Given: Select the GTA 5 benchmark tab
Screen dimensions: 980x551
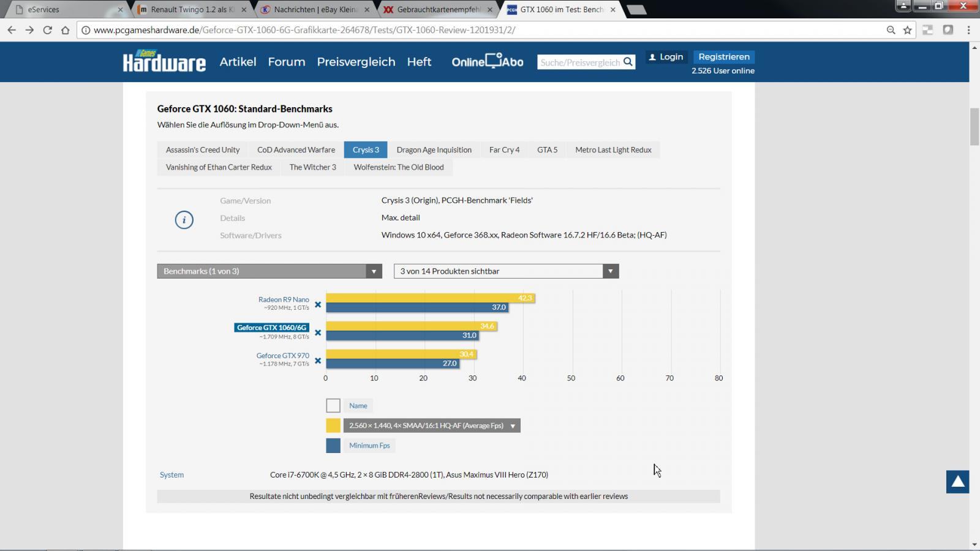Looking at the screenshot, I should 547,150.
